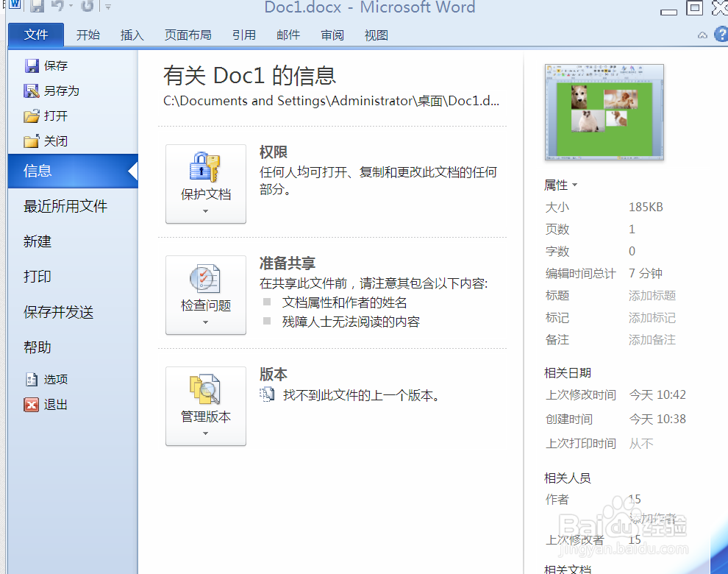Click the last modified by value 15 beside 上次修改者
Image resolution: width=728 pixels, height=574 pixels.
pyautogui.click(x=635, y=539)
